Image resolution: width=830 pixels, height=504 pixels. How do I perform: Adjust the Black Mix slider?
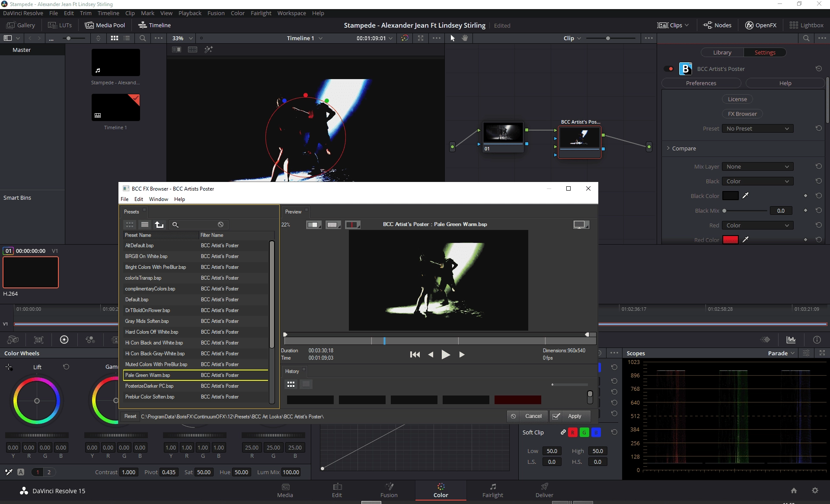[745, 211]
